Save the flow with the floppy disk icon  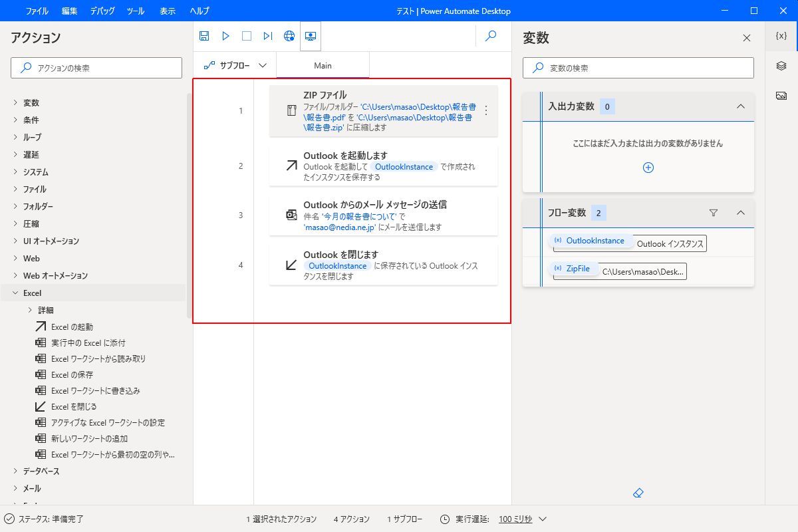(x=204, y=36)
